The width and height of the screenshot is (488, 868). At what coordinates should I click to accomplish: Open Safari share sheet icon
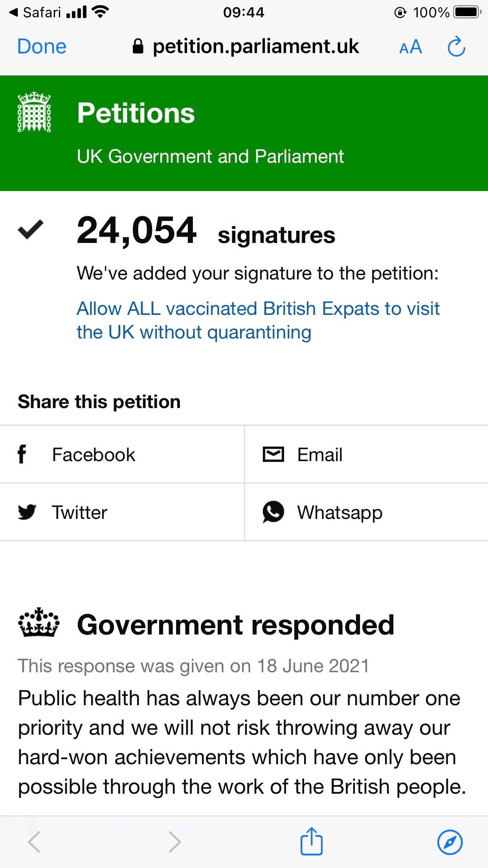click(x=312, y=842)
